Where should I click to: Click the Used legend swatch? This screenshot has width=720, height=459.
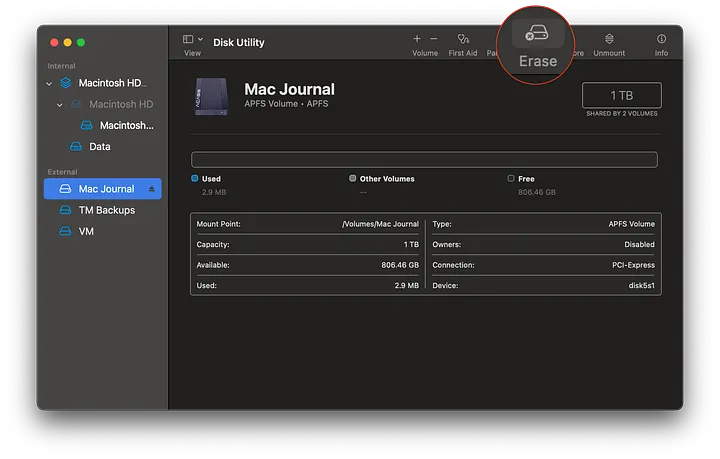[195, 179]
